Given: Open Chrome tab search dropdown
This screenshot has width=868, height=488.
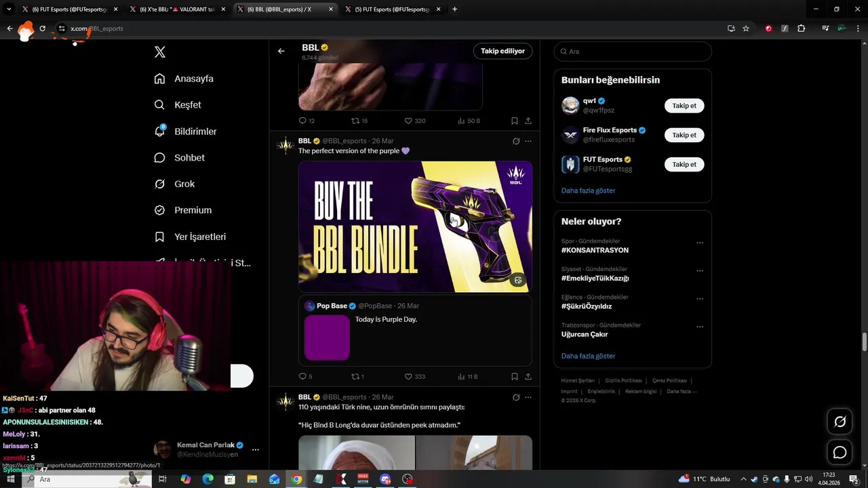Looking at the screenshot, I should 9,9.
